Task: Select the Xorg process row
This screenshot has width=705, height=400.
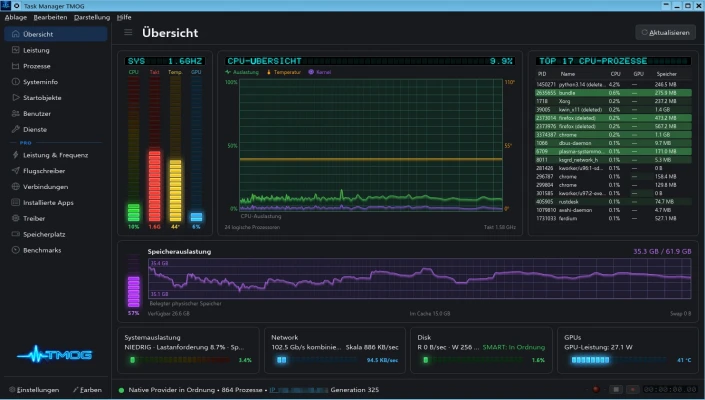Action: 613,101
